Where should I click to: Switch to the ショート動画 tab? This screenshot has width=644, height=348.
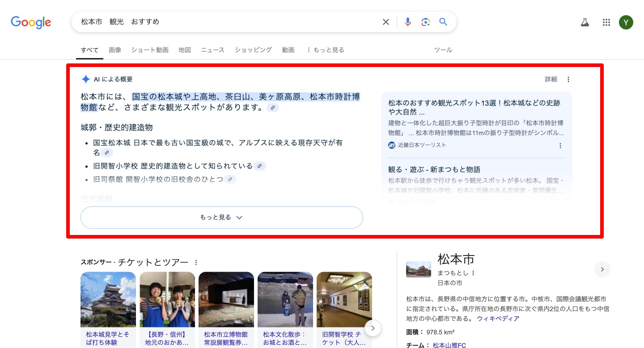(x=150, y=50)
